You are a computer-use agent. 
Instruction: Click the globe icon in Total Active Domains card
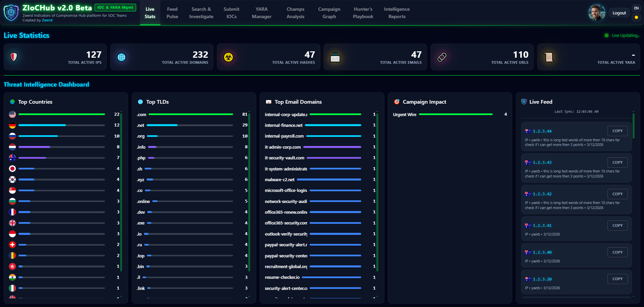[x=121, y=57]
